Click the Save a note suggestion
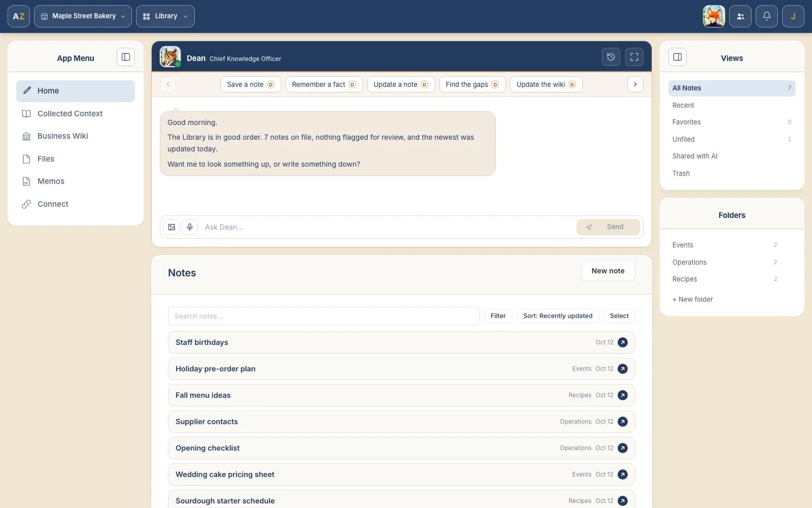This screenshot has width=812, height=508. point(251,84)
